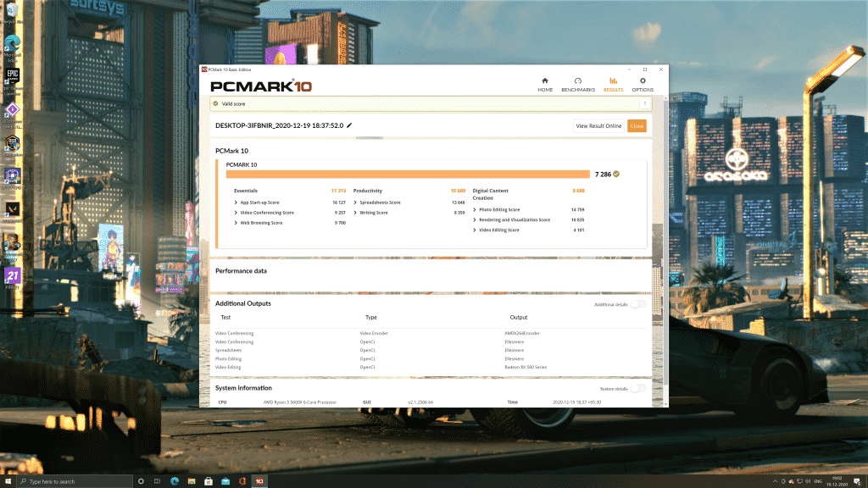Click the Performance data heading
The image size is (868, 488).
pos(241,271)
